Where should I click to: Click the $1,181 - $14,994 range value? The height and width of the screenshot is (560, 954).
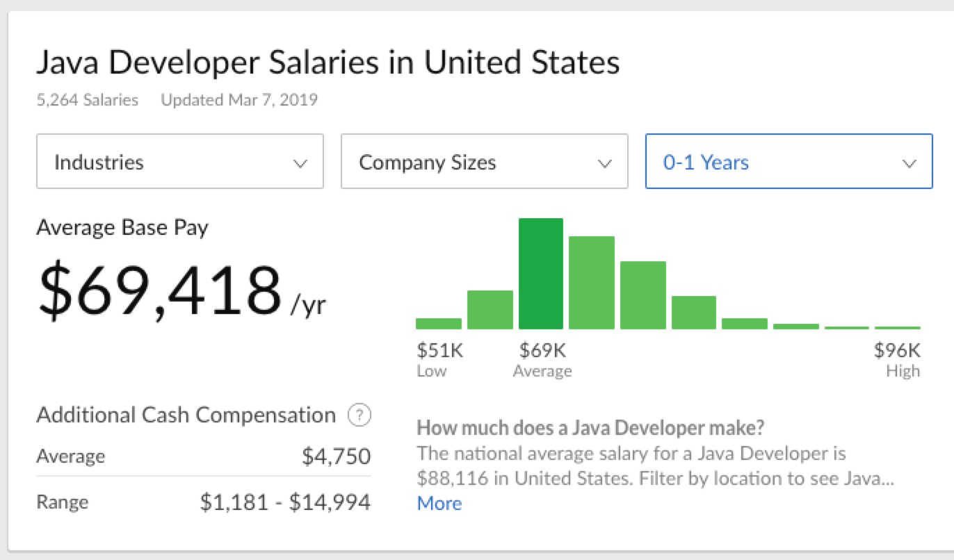point(285,502)
